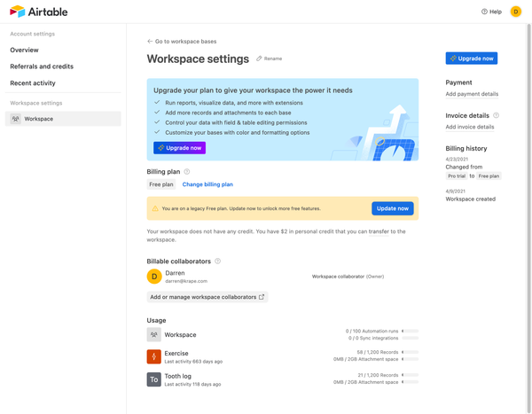Open Overview in account settings
Screen dimensions: 532x414
coord(24,50)
